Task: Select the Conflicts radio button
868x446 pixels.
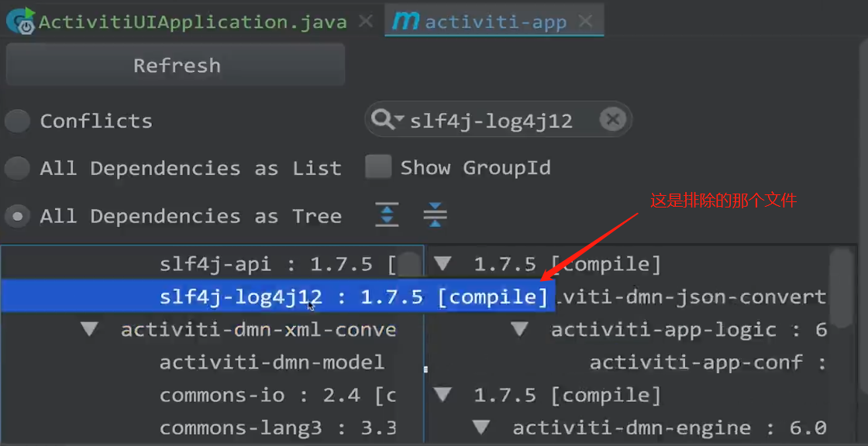Action: pos(17,121)
